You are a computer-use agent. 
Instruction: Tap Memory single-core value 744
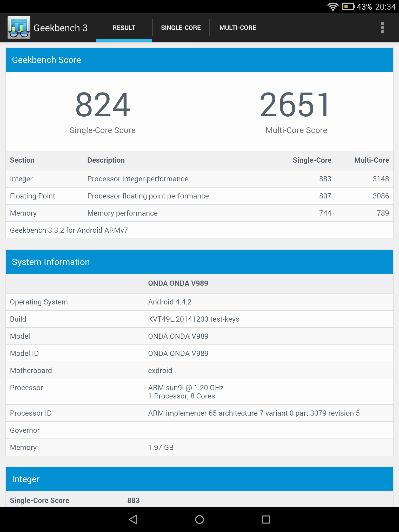pos(325,213)
